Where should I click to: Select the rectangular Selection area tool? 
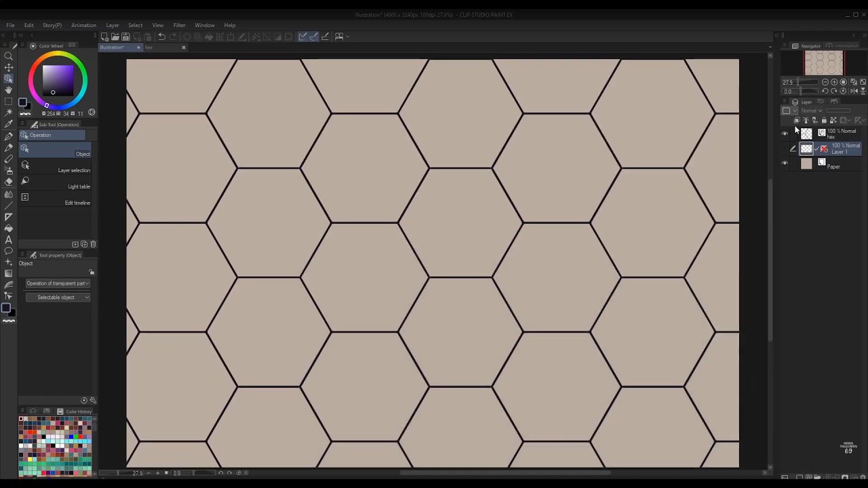[x=8, y=102]
